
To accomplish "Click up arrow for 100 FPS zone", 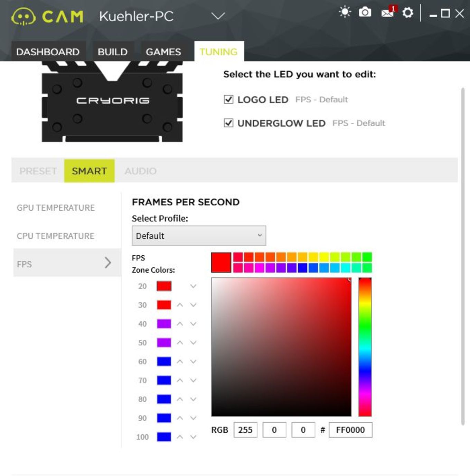I will click(180, 437).
